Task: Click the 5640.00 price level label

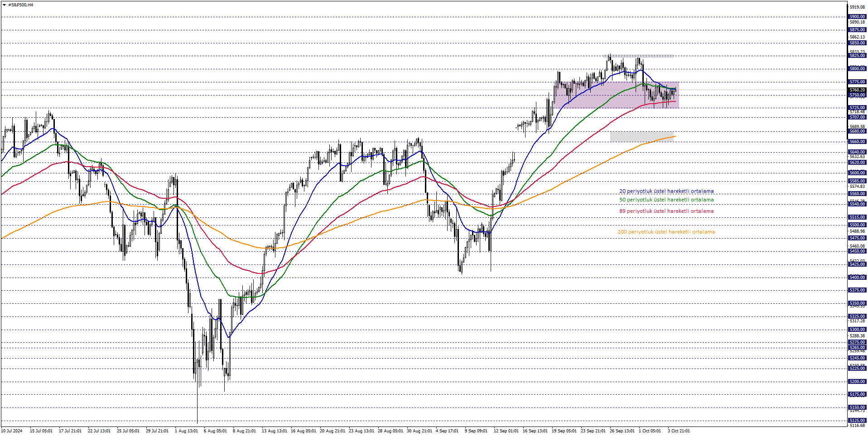Action: 857,152
